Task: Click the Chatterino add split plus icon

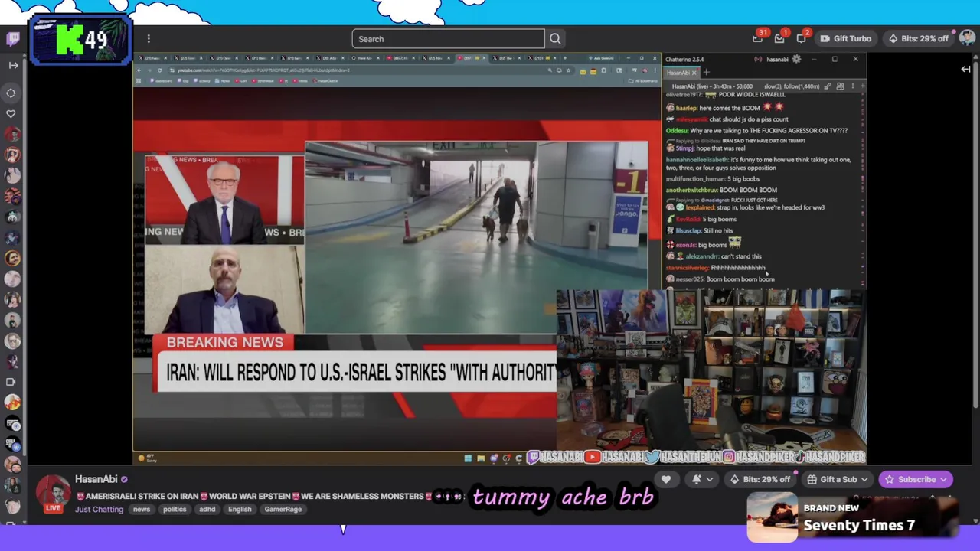Action: pyautogui.click(x=863, y=86)
